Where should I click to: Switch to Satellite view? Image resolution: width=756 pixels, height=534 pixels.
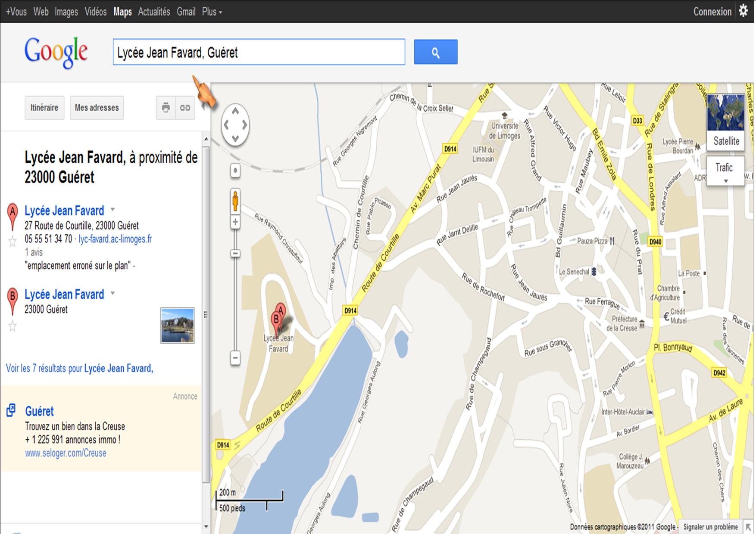[726, 123]
